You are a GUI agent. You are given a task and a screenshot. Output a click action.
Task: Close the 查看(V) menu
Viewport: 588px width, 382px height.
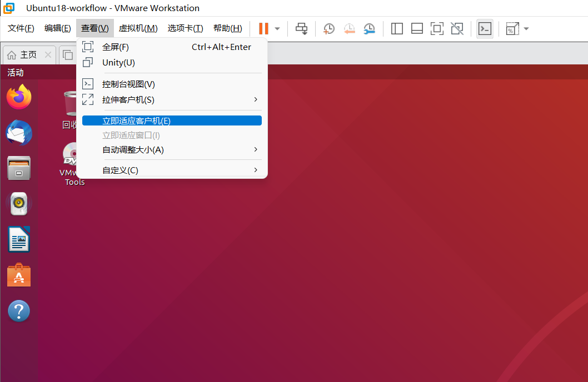pos(95,28)
